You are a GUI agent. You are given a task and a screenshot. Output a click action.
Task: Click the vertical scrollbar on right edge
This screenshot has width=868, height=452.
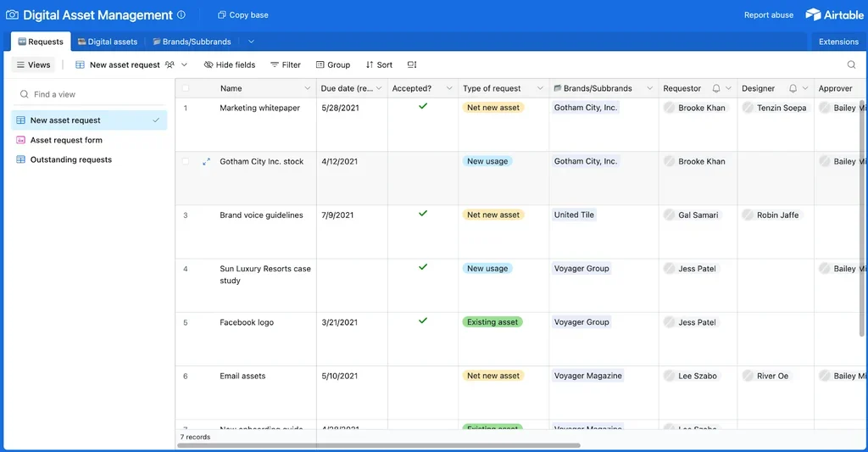(x=861, y=219)
